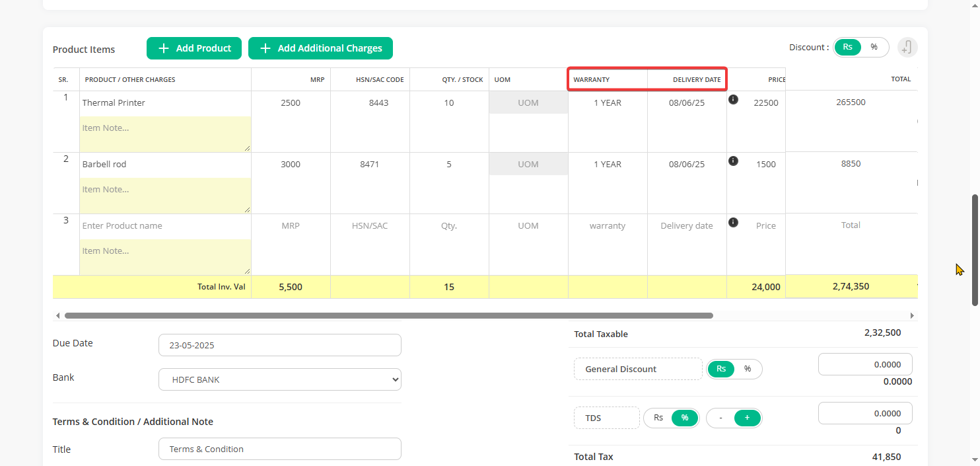Choose minus option for TDS
This screenshot has height=466, width=980.
(720, 418)
